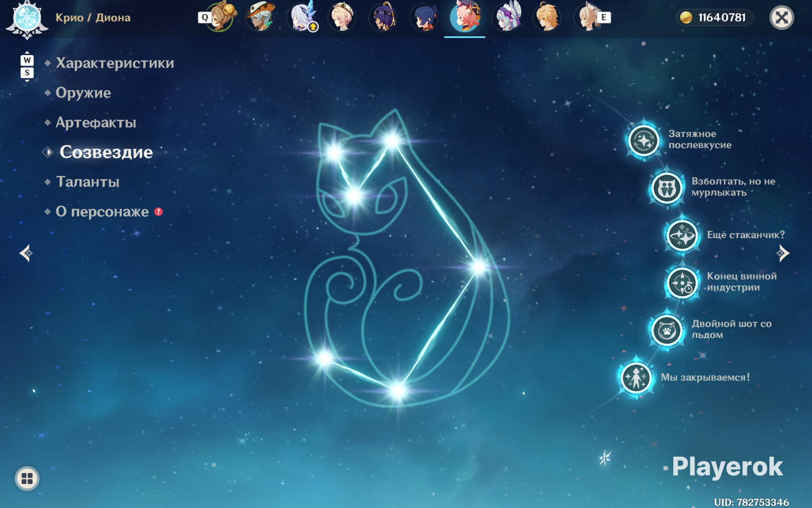
Task: Click the red alert badge beside О персонаже
Action: pos(159,211)
